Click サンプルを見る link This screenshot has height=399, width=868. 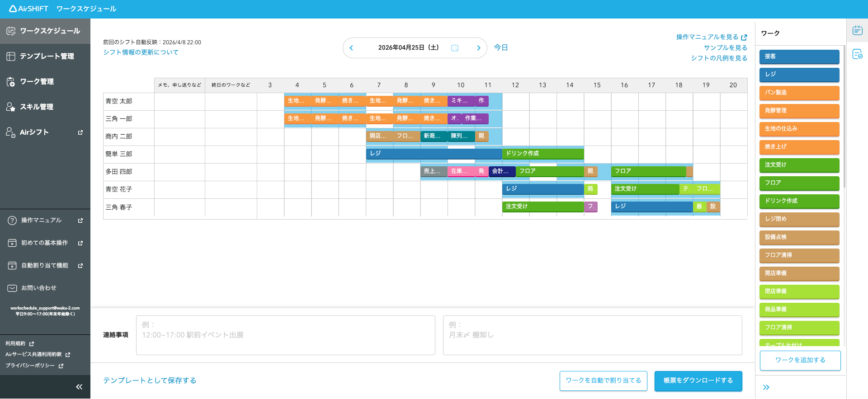(725, 47)
